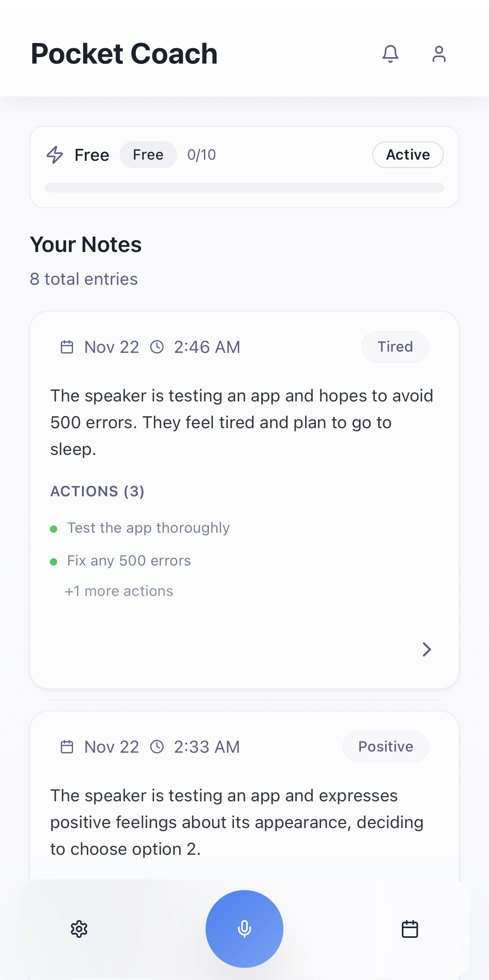The image size is (489, 980).
Task: Click the clock icon next to 2:46 AM
Action: 157,347
